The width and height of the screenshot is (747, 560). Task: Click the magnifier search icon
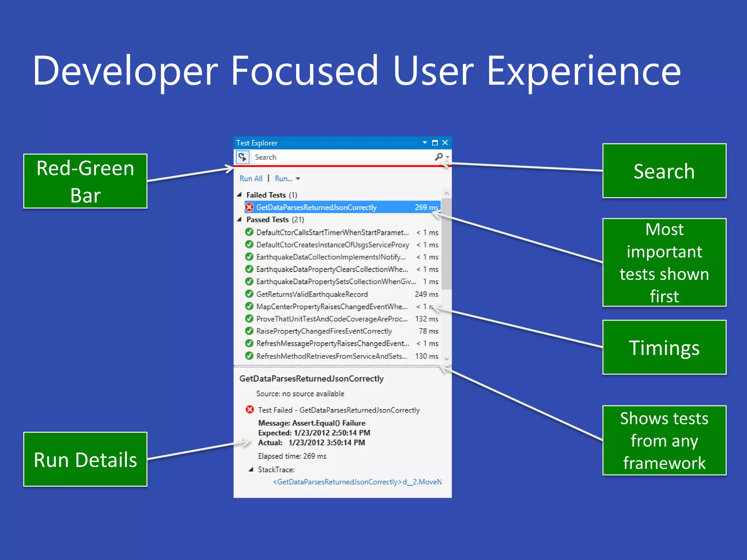tap(438, 157)
